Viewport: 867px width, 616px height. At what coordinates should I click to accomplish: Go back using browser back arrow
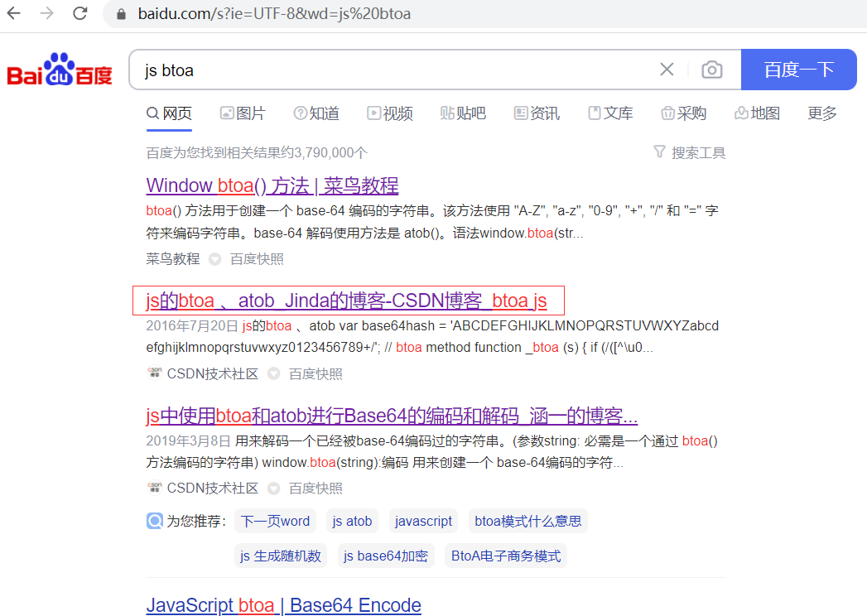[14, 13]
